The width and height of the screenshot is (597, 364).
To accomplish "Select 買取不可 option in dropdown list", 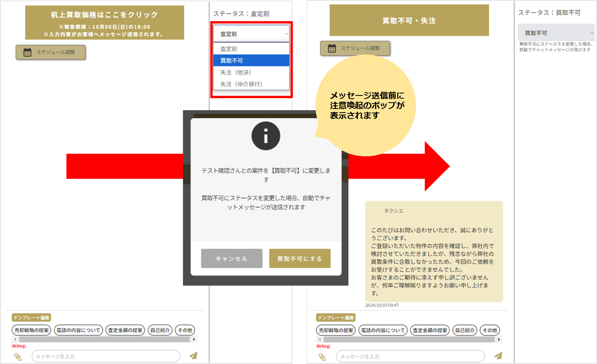I will click(x=251, y=60).
